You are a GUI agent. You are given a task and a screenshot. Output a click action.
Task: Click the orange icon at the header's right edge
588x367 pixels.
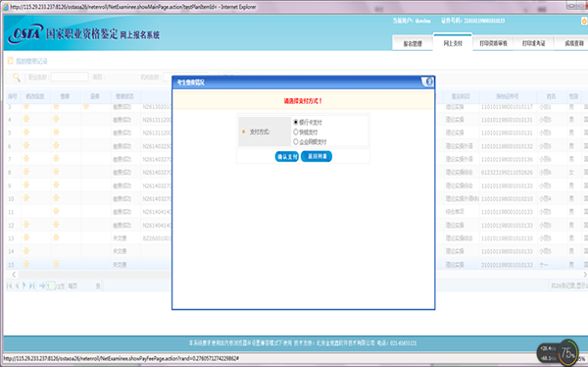584,21
